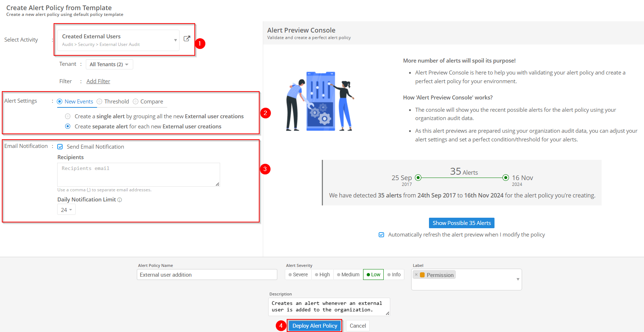
Task: Cancel the alert policy creation
Action: pyautogui.click(x=358, y=325)
